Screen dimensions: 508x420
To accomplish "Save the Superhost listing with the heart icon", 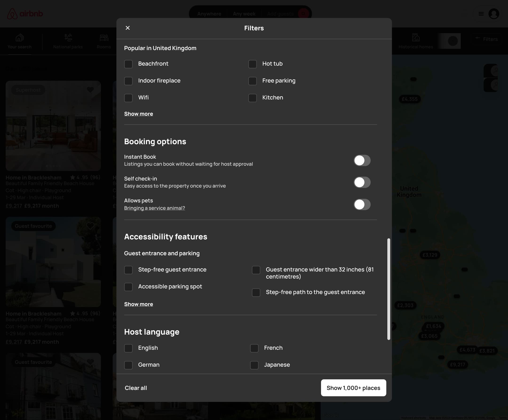I will point(90,90).
